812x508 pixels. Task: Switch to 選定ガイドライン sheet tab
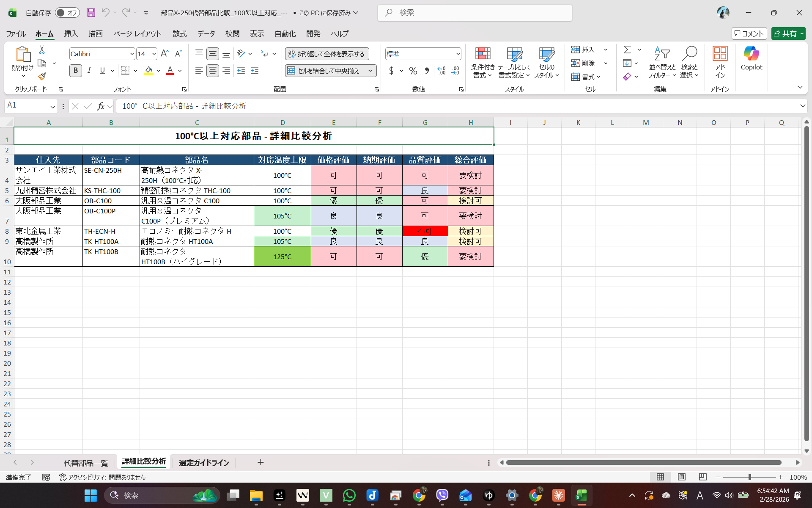click(x=204, y=463)
